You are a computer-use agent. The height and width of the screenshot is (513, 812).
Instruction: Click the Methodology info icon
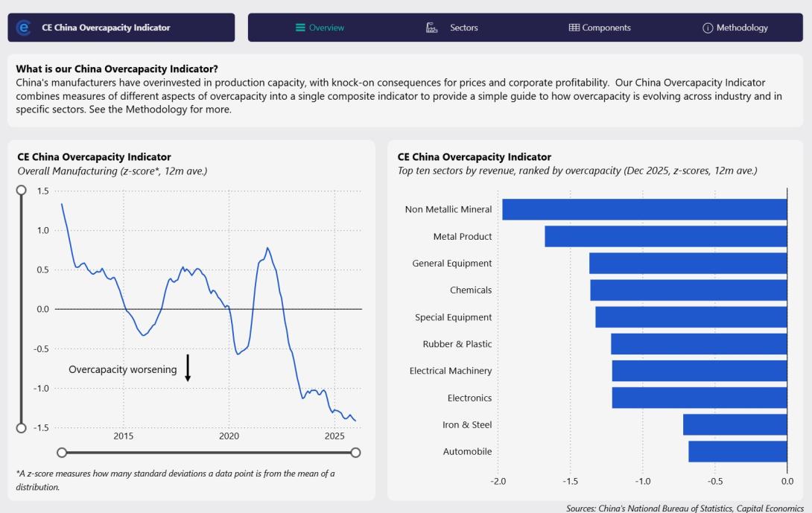click(707, 28)
